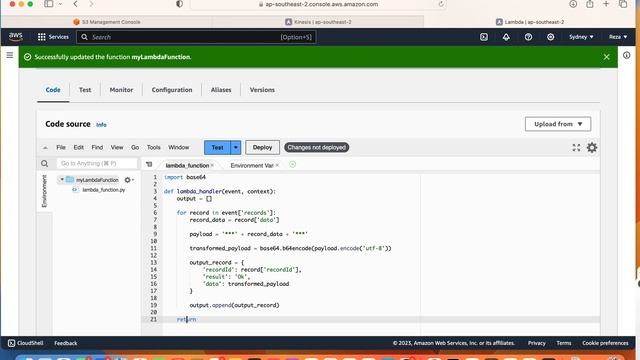The height and width of the screenshot is (360, 640).
Task: Open the Window menu in the editor
Action: tap(179, 147)
